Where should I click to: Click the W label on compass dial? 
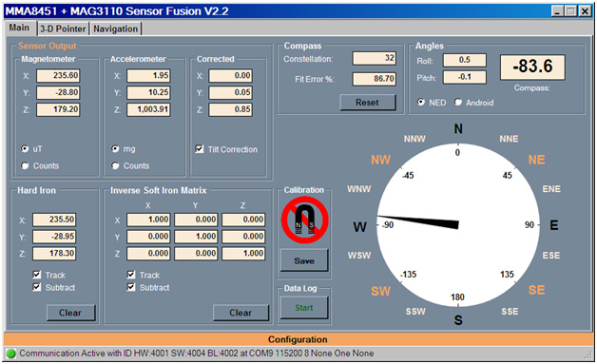click(359, 227)
